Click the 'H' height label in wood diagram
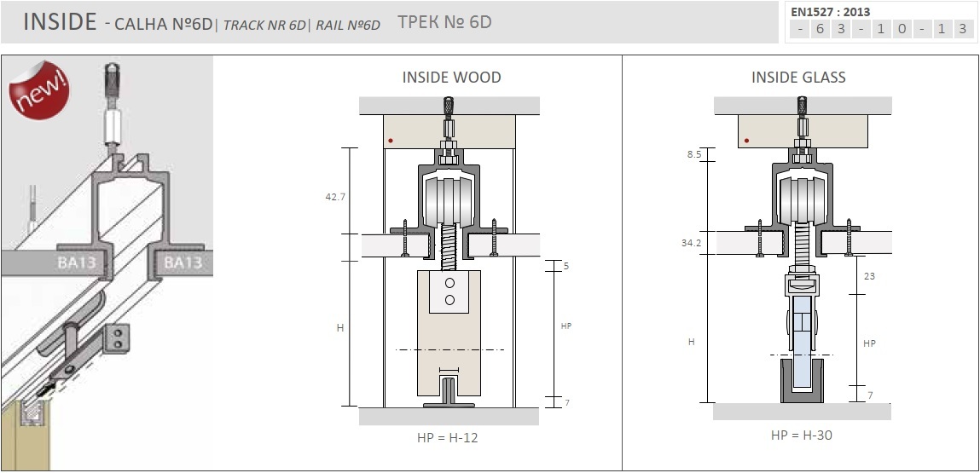Screen dimensions: 980x473 340,327
